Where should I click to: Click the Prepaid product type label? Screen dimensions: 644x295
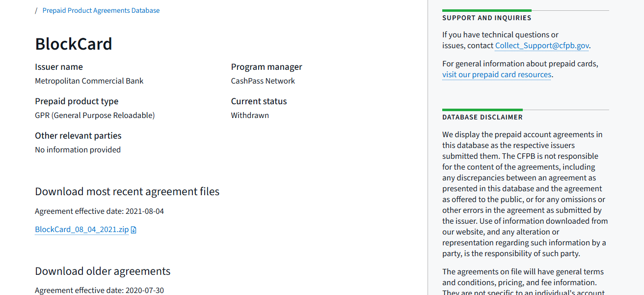click(77, 101)
